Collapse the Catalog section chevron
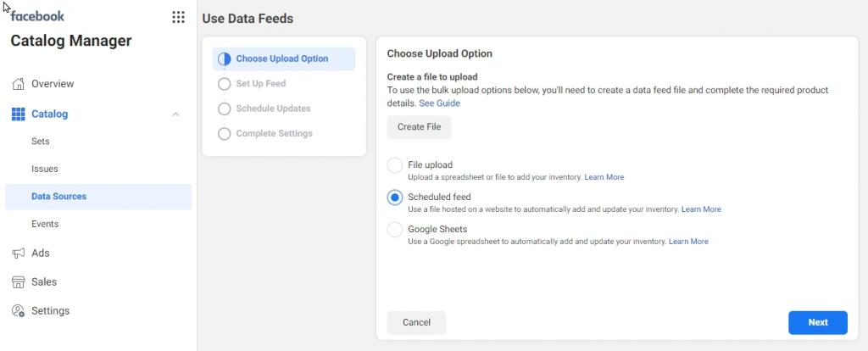The image size is (868, 351). (176, 114)
